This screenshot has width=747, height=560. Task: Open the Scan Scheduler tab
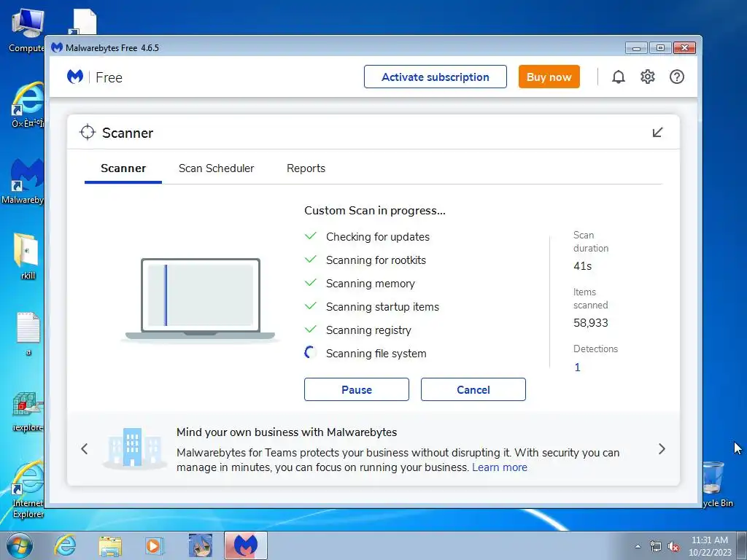[x=216, y=168]
